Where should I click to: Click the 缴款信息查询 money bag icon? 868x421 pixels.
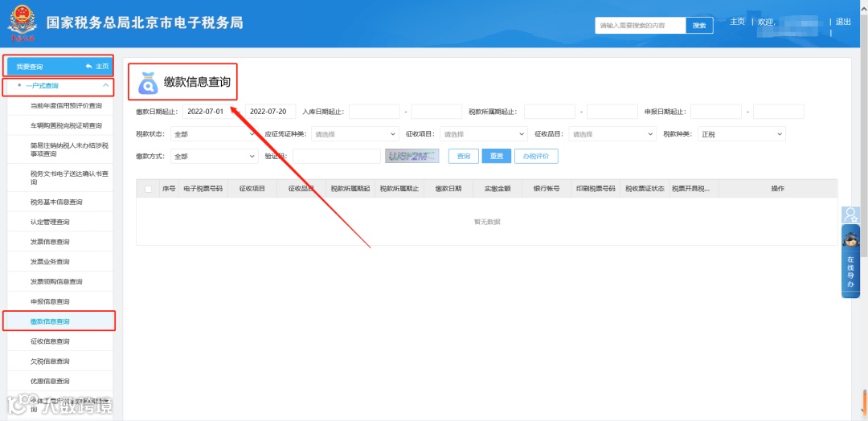(x=147, y=83)
